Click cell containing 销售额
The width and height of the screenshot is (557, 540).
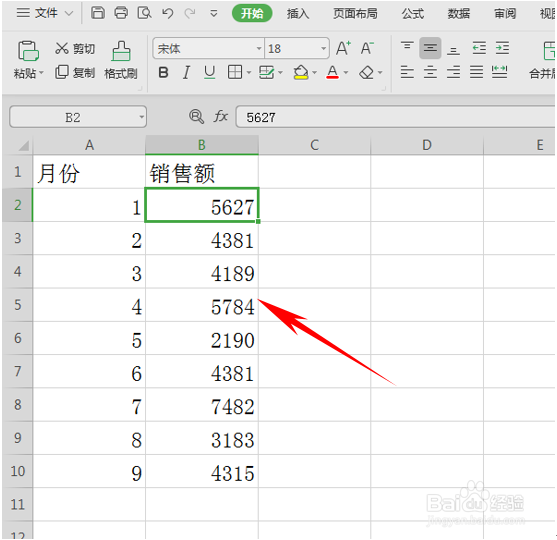[202, 172]
